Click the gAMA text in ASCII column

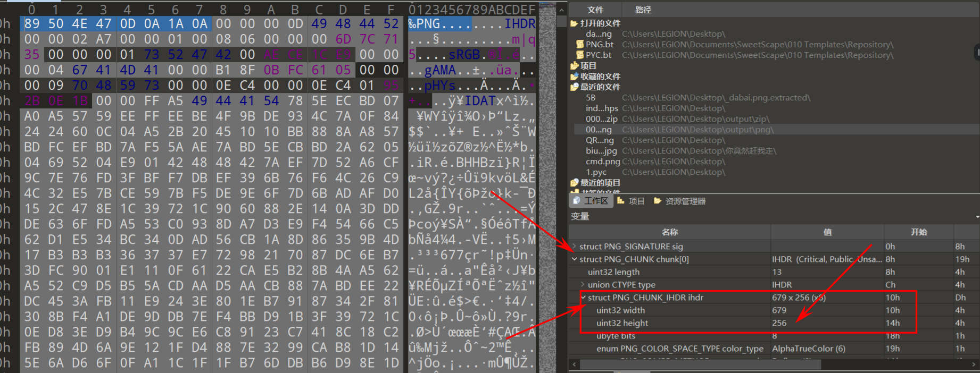point(440,70)
